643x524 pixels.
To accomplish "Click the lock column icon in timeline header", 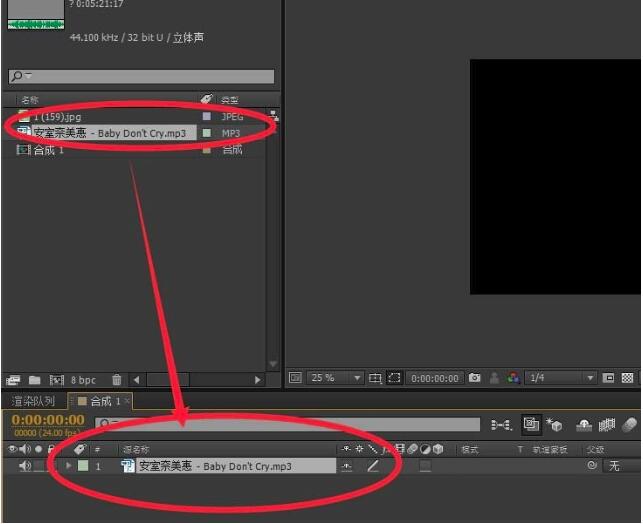I will point(51,449).
